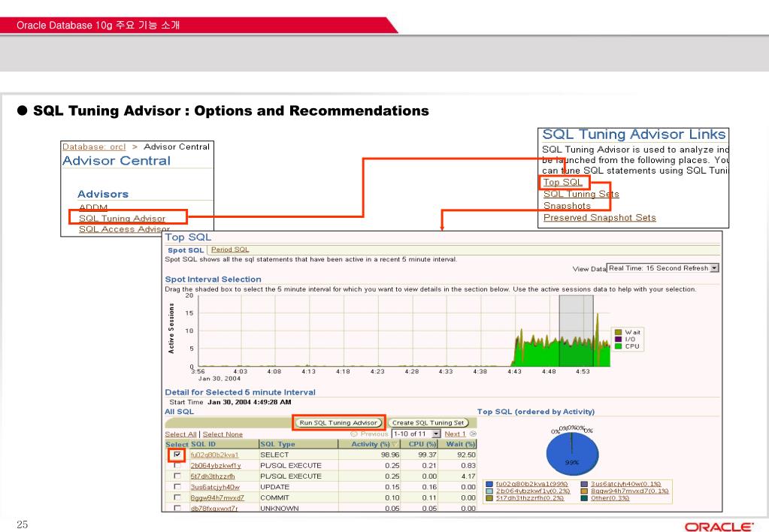Check the box for 3us6atcjyh40w row
The image size is (769, 532).
tap(177, 486)
